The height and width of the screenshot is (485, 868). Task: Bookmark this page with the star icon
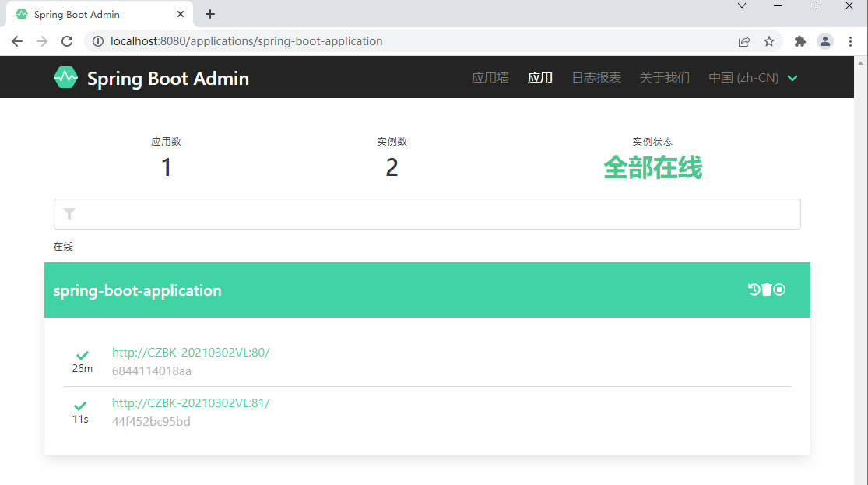click(769, 41)
